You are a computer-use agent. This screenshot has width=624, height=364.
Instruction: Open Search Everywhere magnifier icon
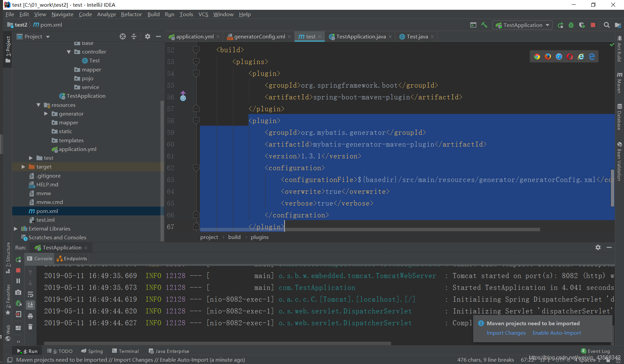pyautogui.click(x=606, y=25)
